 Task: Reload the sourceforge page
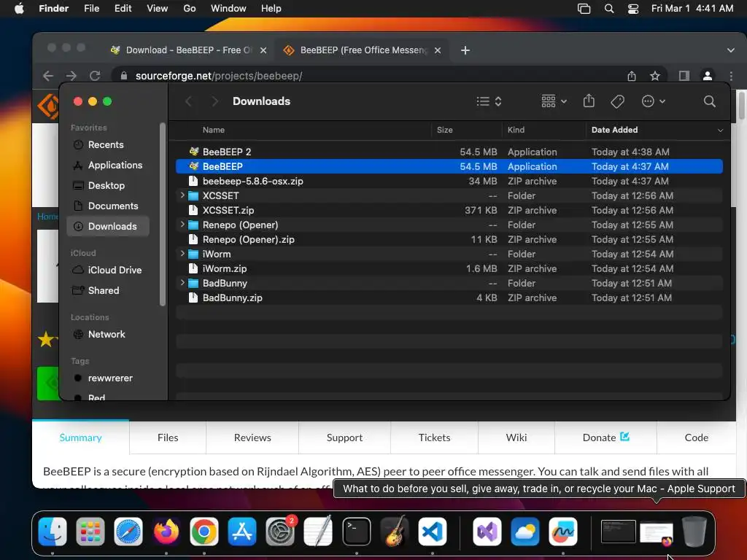(95, 76)
